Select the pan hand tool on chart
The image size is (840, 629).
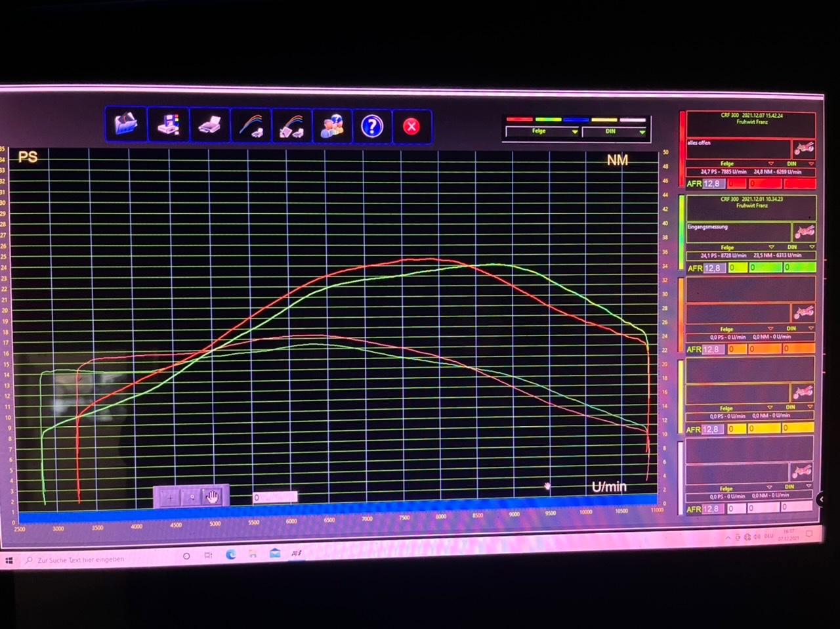(x=212, y=497)
